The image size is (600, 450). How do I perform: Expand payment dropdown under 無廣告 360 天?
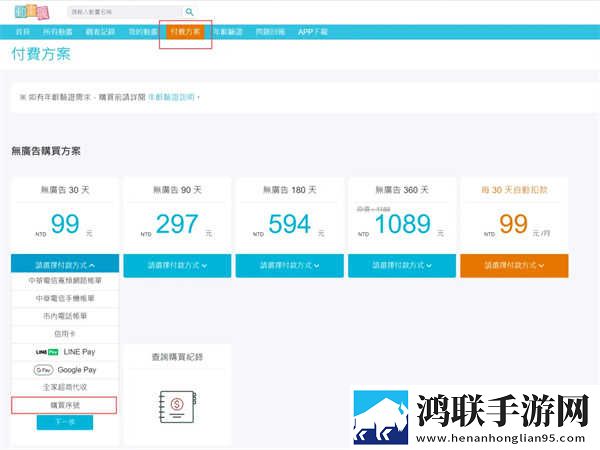[402, 265]
